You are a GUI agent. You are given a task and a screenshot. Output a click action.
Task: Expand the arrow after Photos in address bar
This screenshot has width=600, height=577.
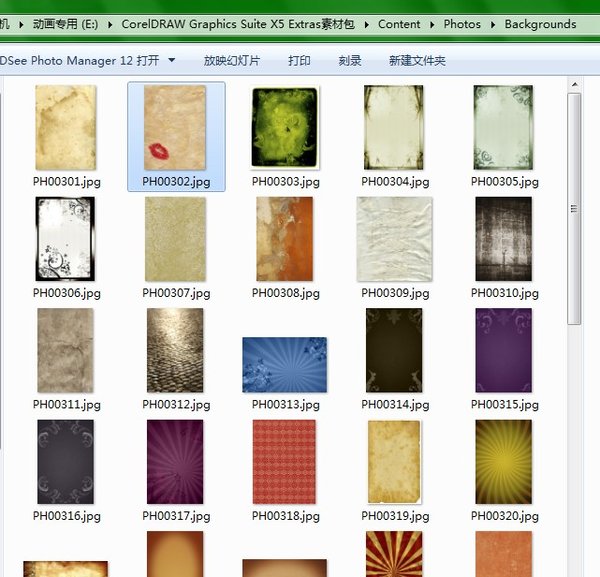click(493, 24)
